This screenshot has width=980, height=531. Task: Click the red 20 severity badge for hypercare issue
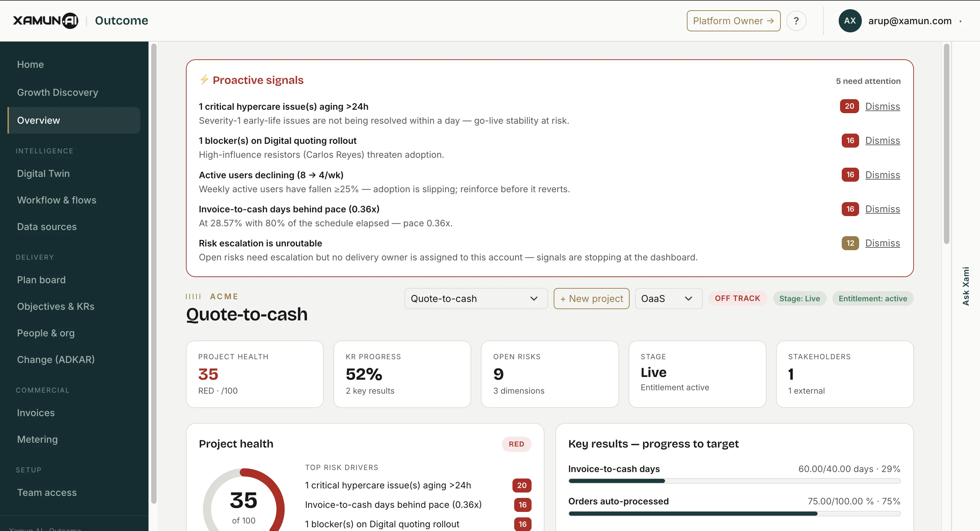tap(849, 106)
